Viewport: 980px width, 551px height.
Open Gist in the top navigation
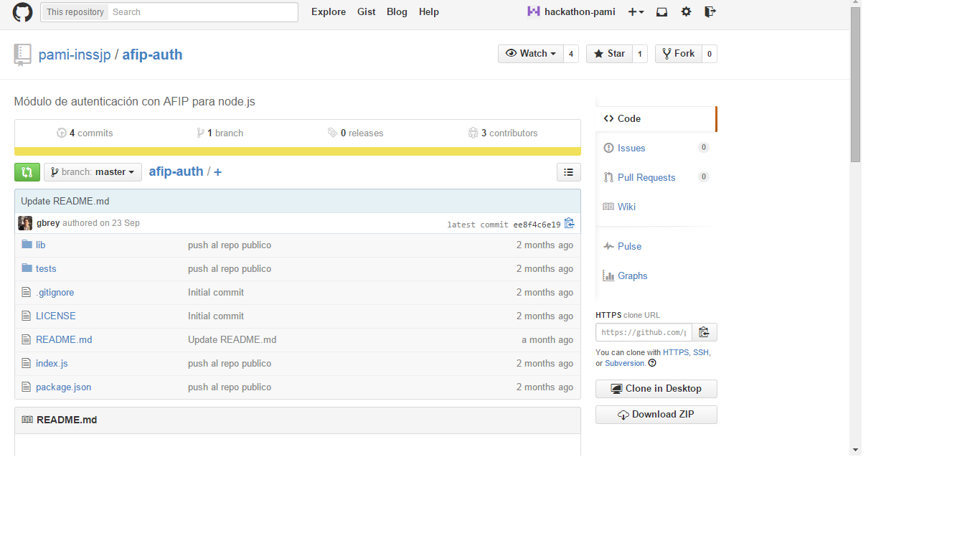coord(367,12)
